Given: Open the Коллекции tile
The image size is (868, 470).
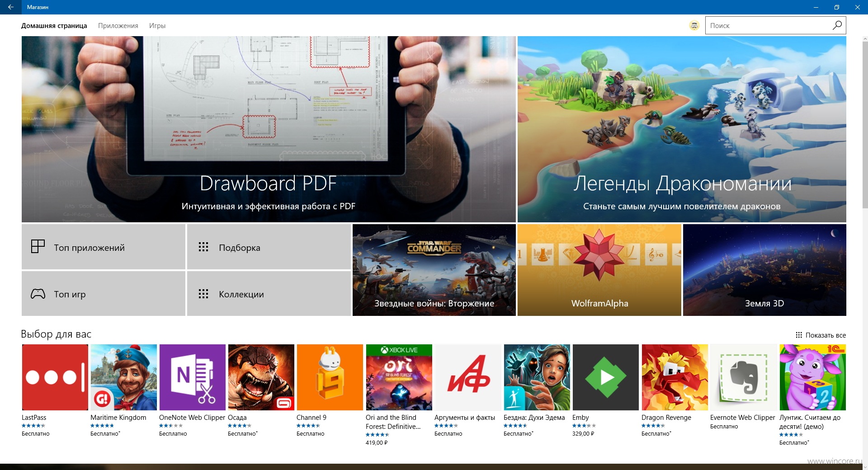Looking at the screenshot, I should (x=269, y=294).
